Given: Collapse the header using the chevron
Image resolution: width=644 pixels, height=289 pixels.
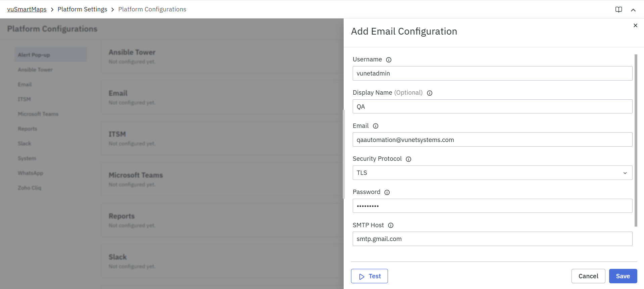Looking at the screenshot, I should 633,10.
